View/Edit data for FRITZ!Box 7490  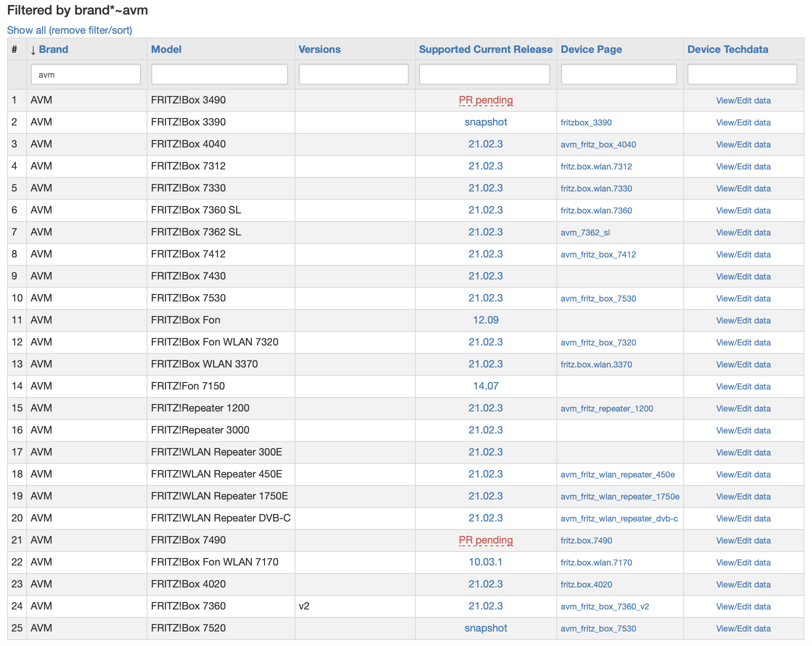(743, 541)
